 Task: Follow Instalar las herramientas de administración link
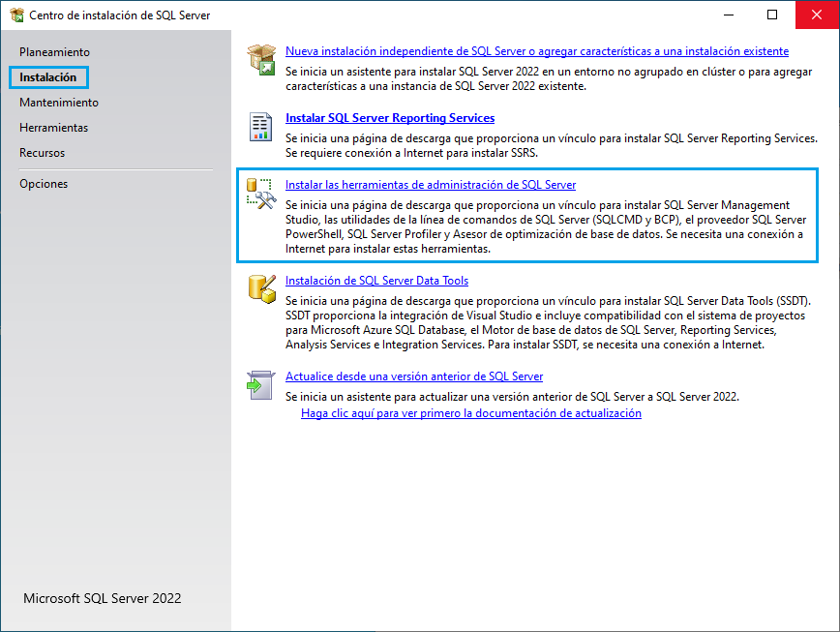431,184
